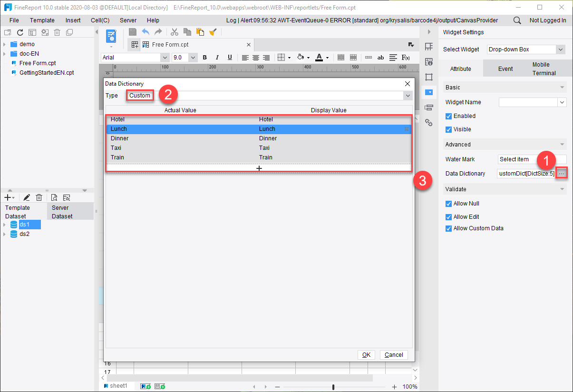
Task: Open the add dataset plus dropdown
Action: [x=9, y=197]
